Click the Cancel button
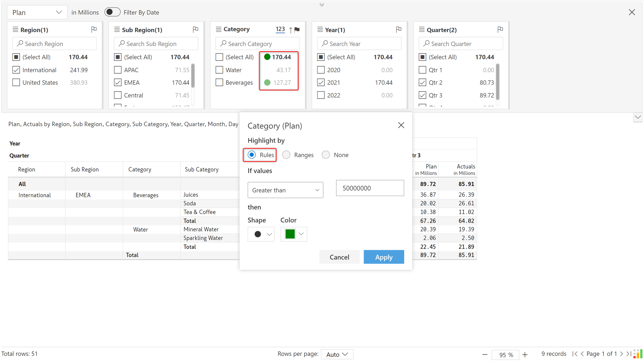The image size is (644, 362). click(339, 257)
